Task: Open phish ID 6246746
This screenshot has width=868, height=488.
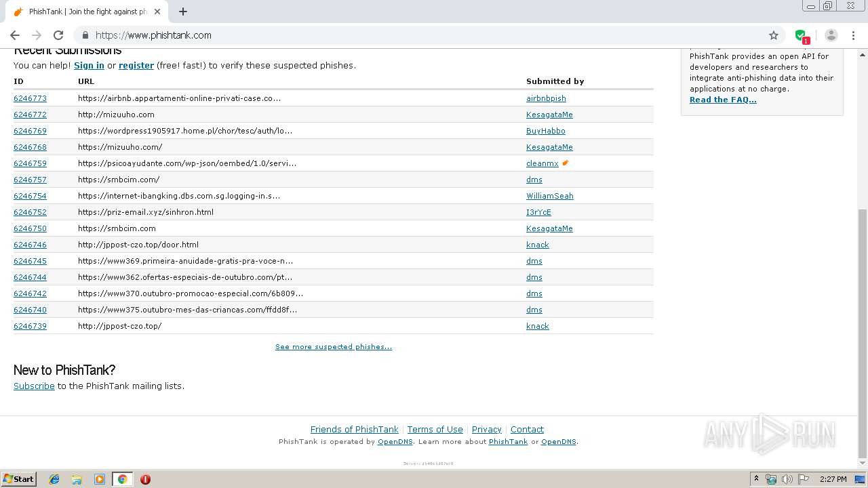Action: tap(30, 245)
